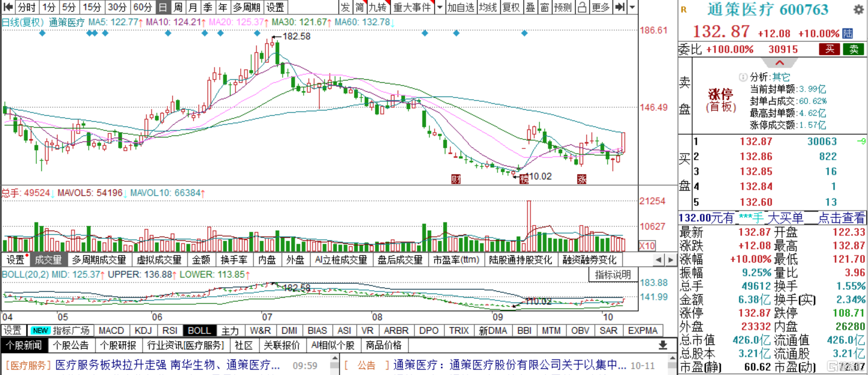This screenshot has width=868, height=375.
Task: Click the red 买 buy button
Action: click(x=830, y=49)
